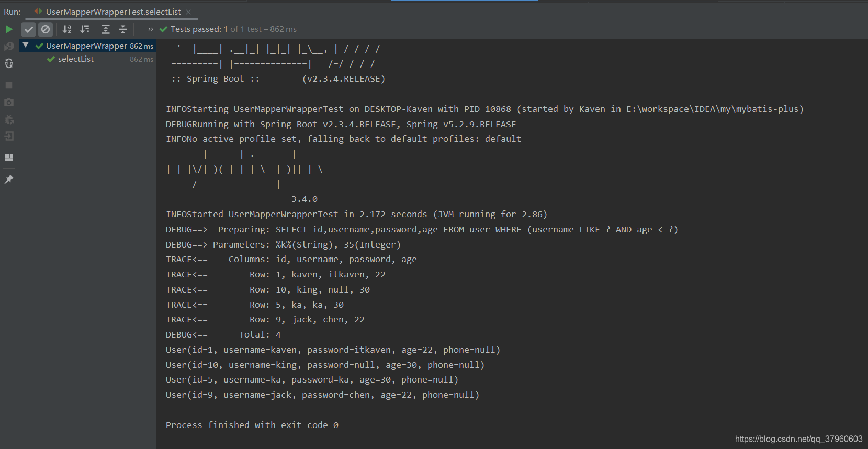The image size is (868, 449).
Task: Open the hidden toolbar items chevron
Action: (x=151, y=29)
